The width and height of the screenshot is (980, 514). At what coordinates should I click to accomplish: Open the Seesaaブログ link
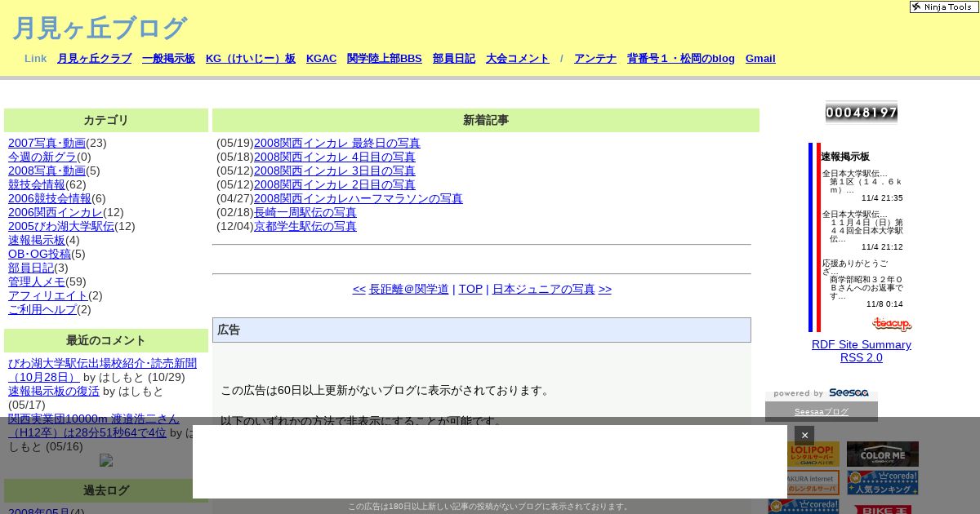pyautogui.click(x=822, y=412)
